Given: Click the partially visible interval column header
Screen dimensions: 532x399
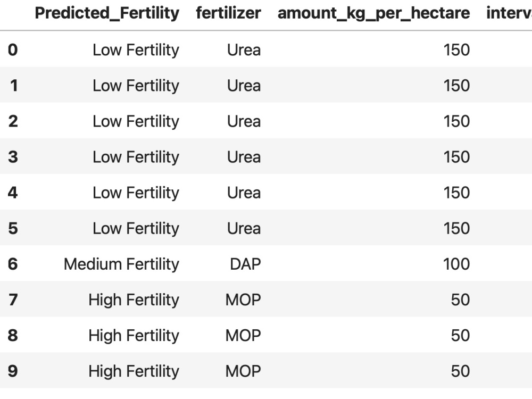Looking at the screenshot, I should pyautogui.click(x=509, y=14).
